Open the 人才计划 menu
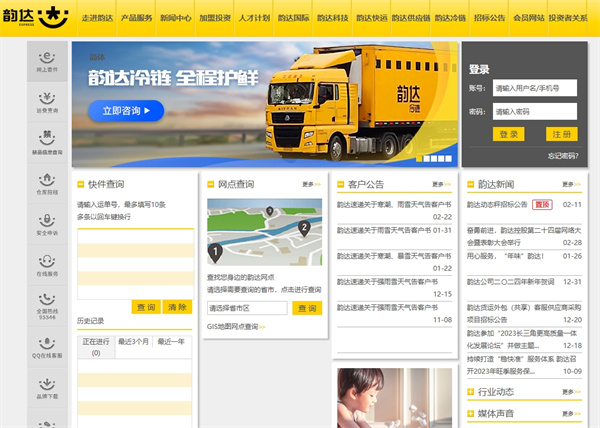This screenshot has height=428, width=600. coord(254,18)
